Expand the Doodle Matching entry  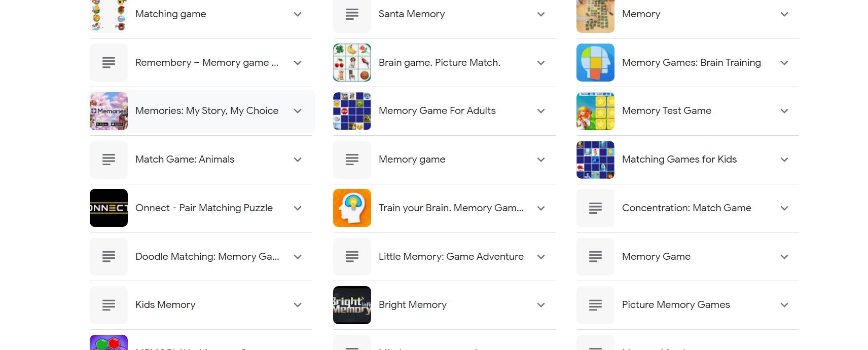[x=298, y=257]
